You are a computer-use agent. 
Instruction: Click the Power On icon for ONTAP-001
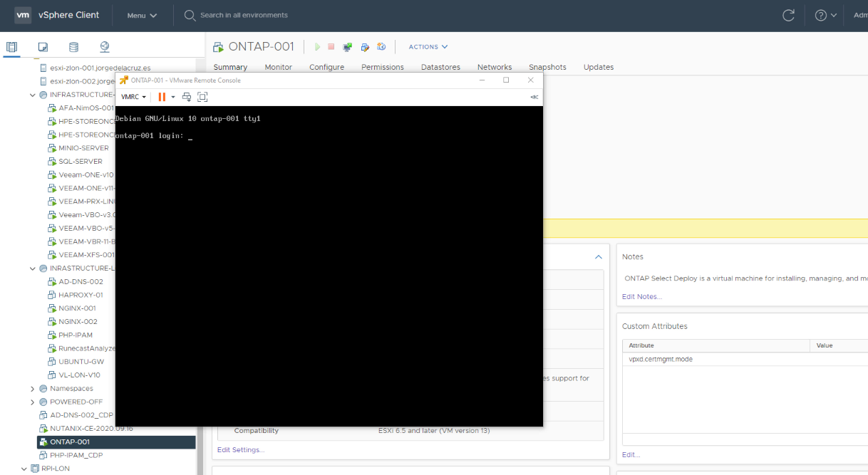pos(318,47)
